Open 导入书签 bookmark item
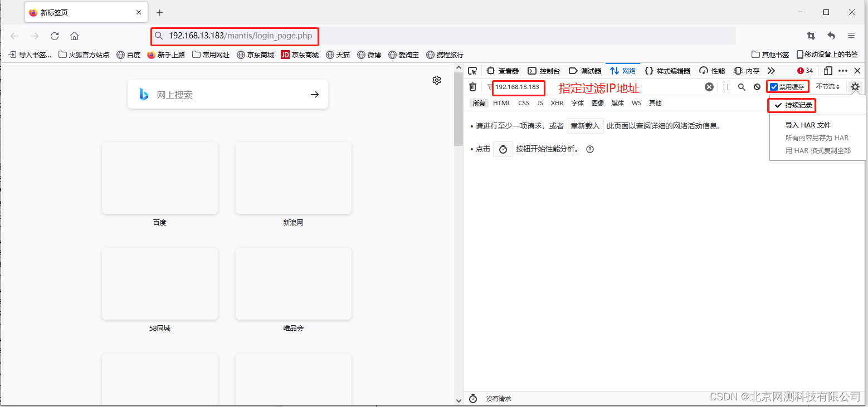This screenshot has width=868, height=407. [30, 55]
